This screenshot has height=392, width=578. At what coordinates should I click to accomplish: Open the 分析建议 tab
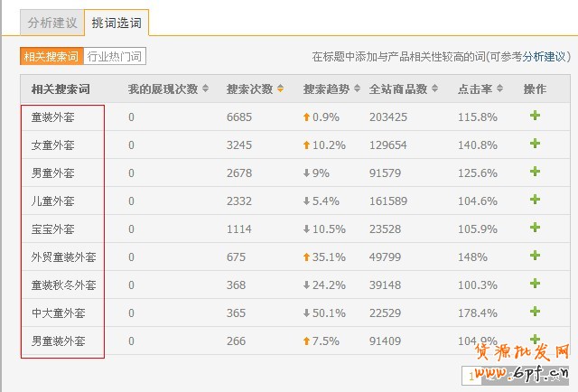[51, 23]
